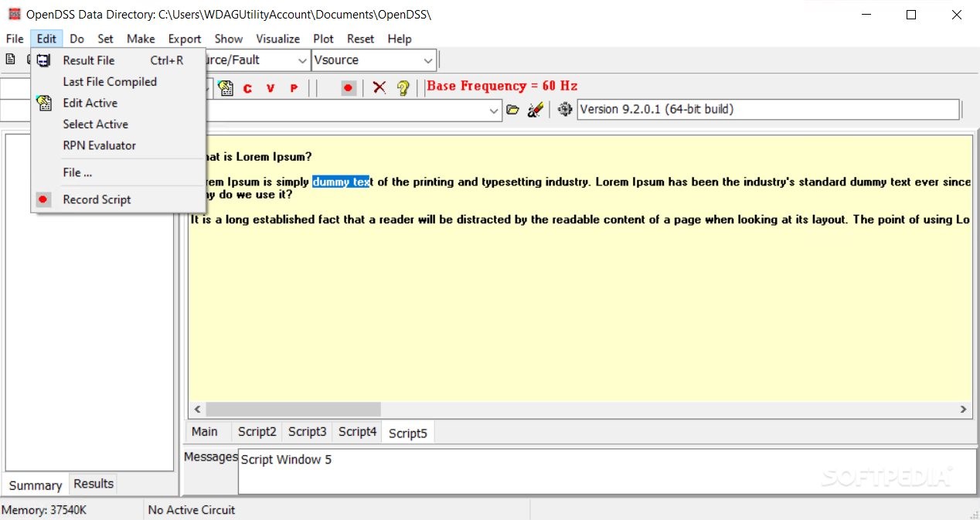Open the Reset menu

pos(360,39)
